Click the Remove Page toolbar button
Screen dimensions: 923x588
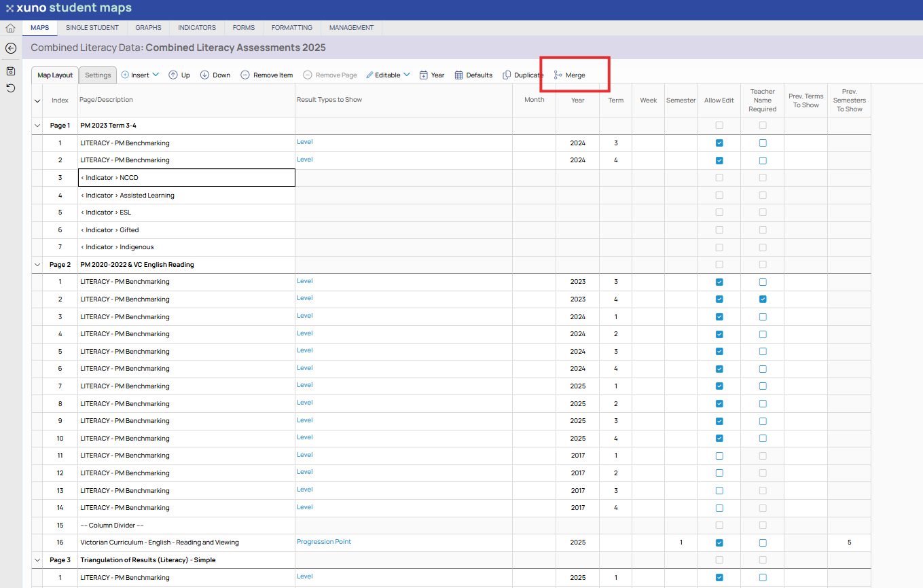(330, 75)
